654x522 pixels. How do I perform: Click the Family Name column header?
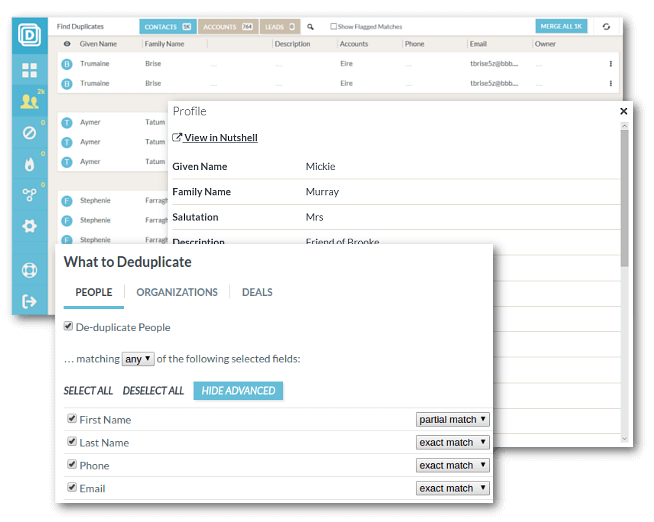coord(164,44)
